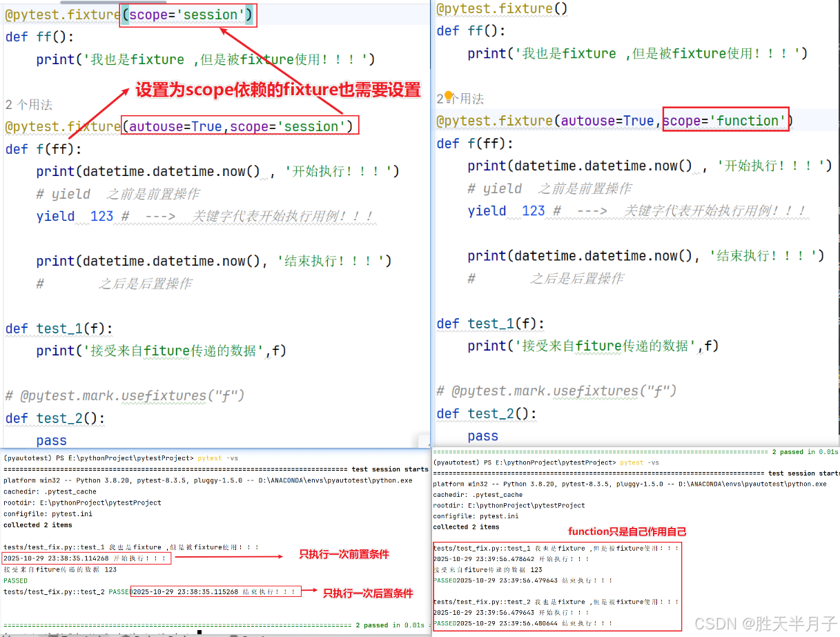Viewport: 840px width, 637px height.
Task: Click the '23:38:35.115268 结束执行' terminal output
Action: (215, 591)
